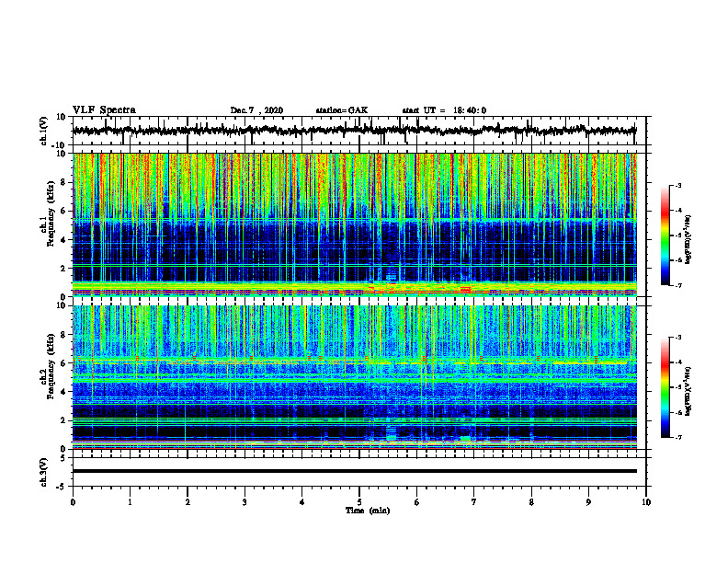Select the "start UT = 18:40:0" text
Image resolution: width=728 pixels, height=563 pixels.
click(444, 110)
